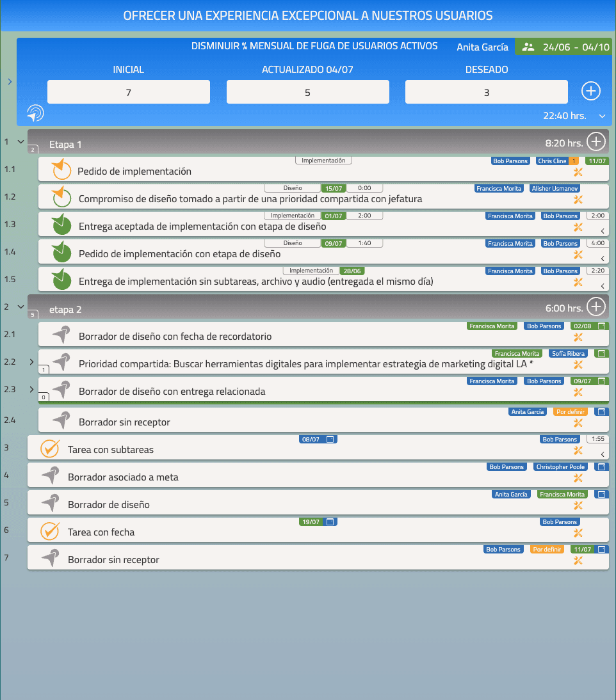Click the 15/07 date badge on row 1.2
Screen dimensions: 616x700
(333, 188)
